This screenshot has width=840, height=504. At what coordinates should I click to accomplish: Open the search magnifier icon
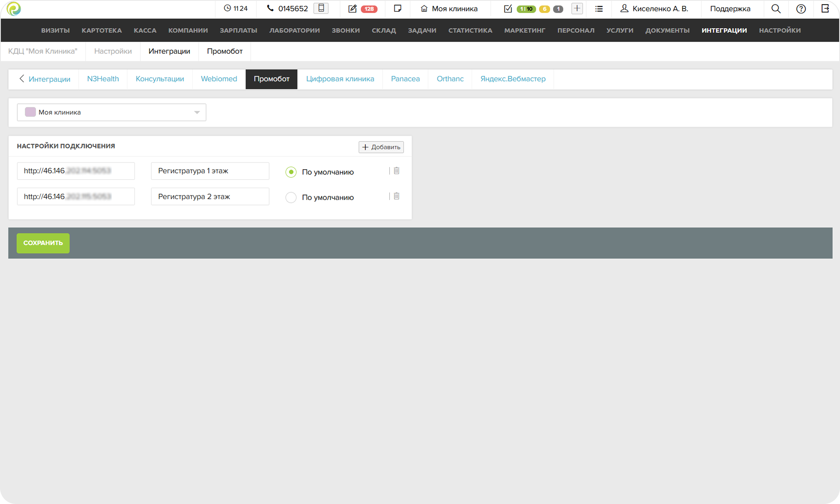(x=776, y=8)
